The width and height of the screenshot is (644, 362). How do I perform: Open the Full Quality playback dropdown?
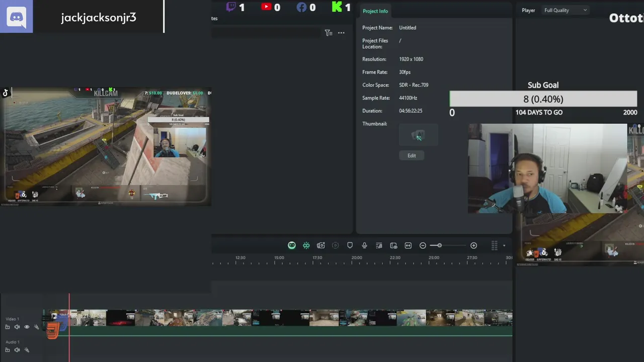click(x=565, y=10)
